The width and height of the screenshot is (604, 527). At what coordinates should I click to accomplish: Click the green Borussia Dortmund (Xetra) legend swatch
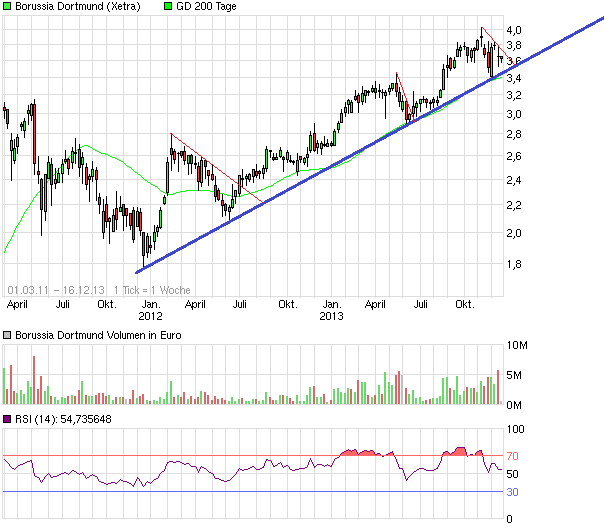click(x=7, y=6)
